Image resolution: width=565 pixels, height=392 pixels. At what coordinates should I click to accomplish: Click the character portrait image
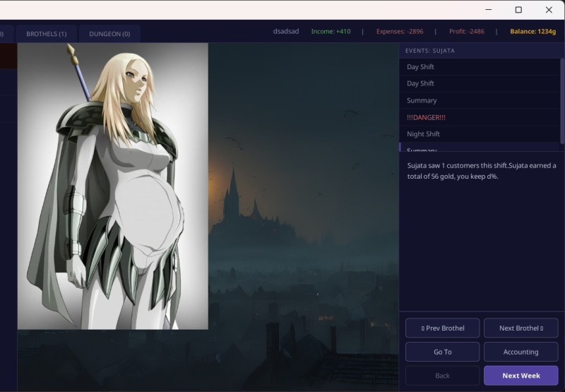point(113,186)
